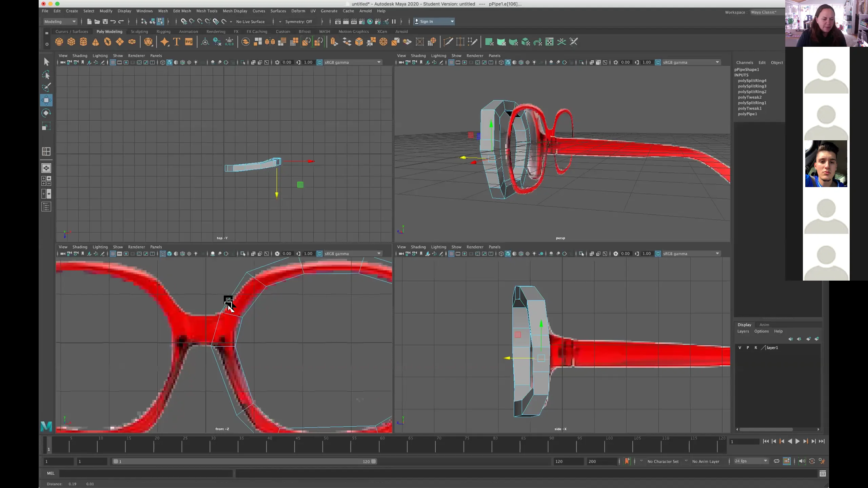This screenshot has height=488, width=868.
Task: Open sRGB gamma dropdown in top viewport
Action: coord(353,62)
